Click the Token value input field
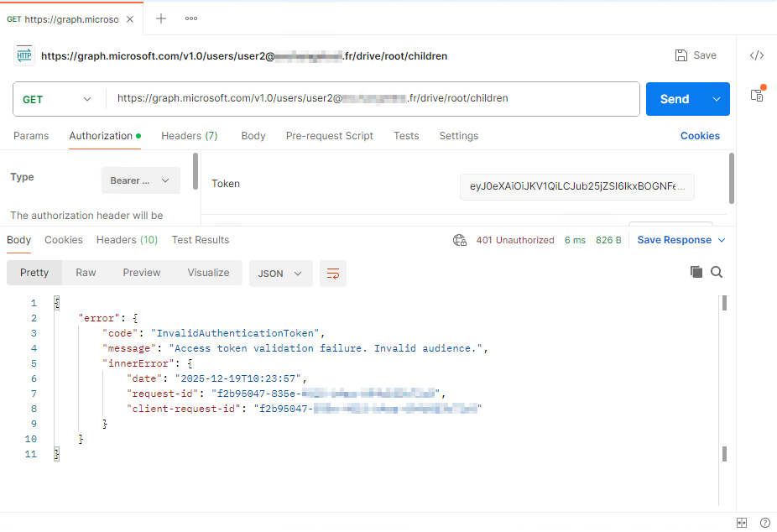This screenshot has width=777, height=532. click(x=576, y=188)
